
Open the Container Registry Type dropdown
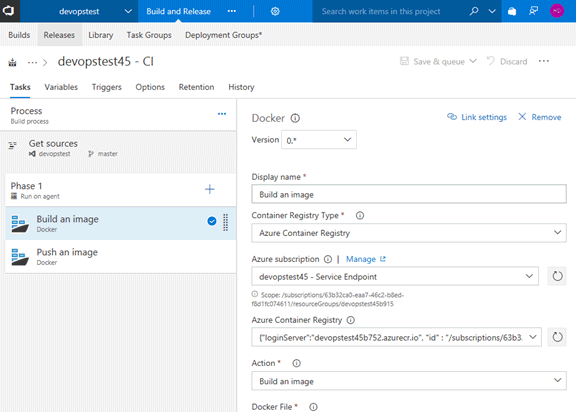408,233
